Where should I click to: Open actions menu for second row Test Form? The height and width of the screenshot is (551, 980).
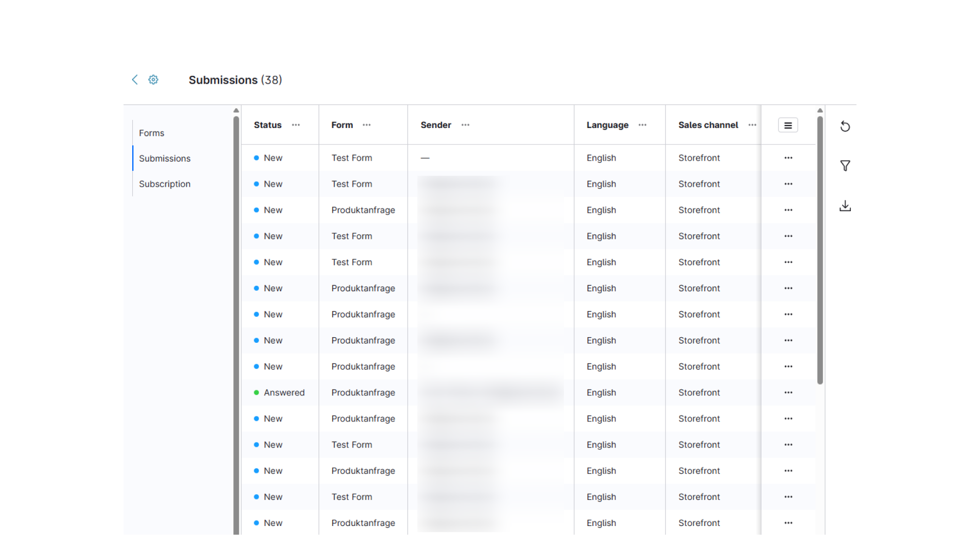[789, 184]
